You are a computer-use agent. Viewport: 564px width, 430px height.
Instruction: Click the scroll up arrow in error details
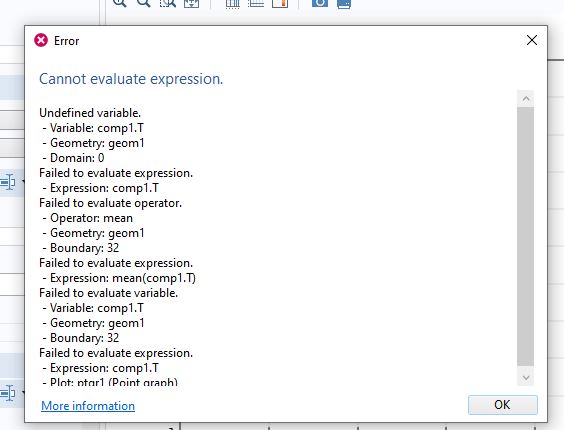click(x=526, y=99)
